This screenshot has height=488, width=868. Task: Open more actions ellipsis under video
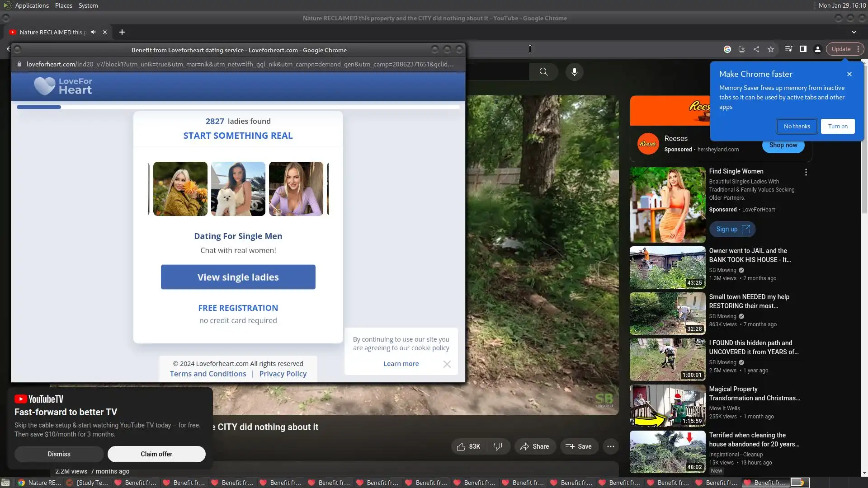click(x=611, y=446)
